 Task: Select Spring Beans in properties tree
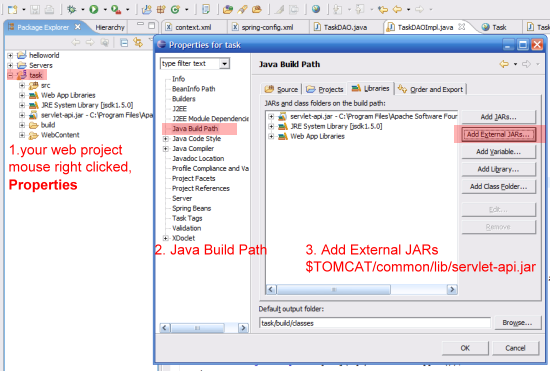coord(192,208)
